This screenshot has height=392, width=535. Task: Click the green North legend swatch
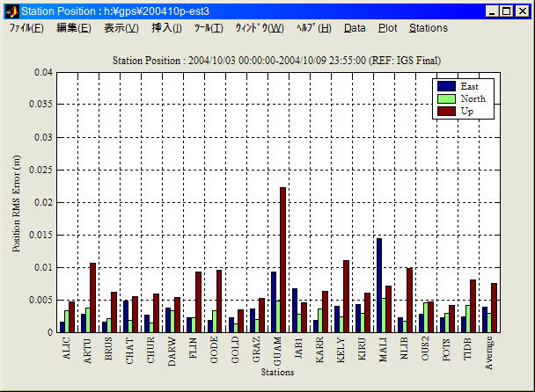pos(446,98)
